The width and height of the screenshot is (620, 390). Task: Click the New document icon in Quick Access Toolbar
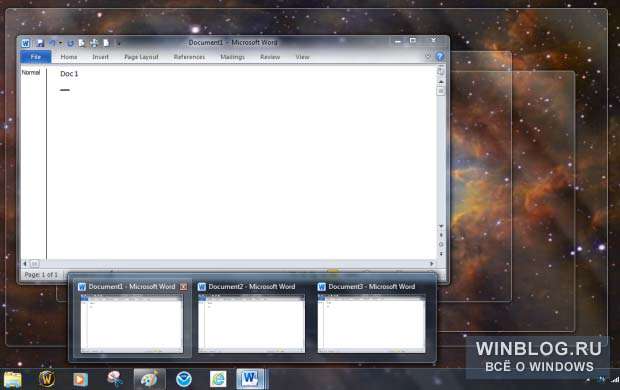[106, 43]
